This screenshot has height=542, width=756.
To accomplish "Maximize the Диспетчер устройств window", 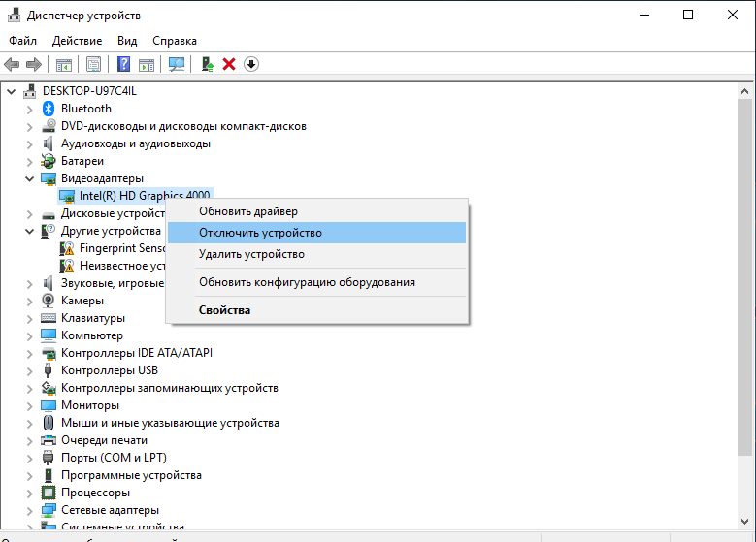I will pyautogui.click(x=688, y=15).
